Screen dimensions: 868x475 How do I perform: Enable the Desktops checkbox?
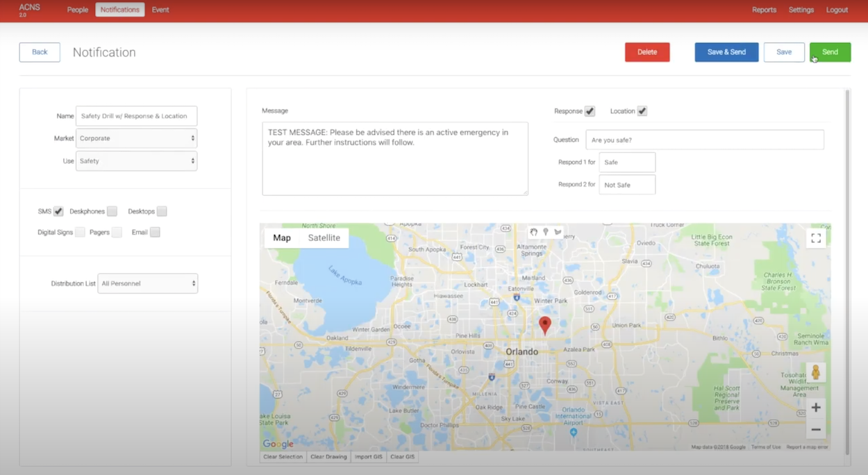[162, 211]
